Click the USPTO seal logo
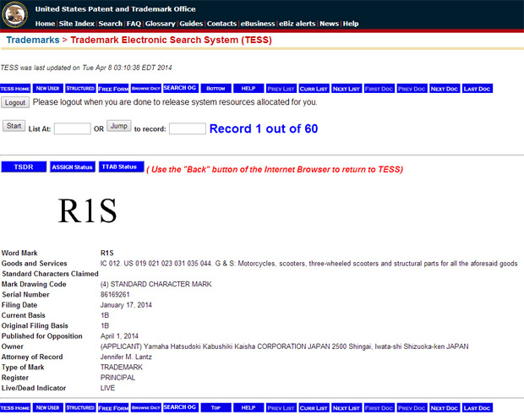 [x=14, y=14]
